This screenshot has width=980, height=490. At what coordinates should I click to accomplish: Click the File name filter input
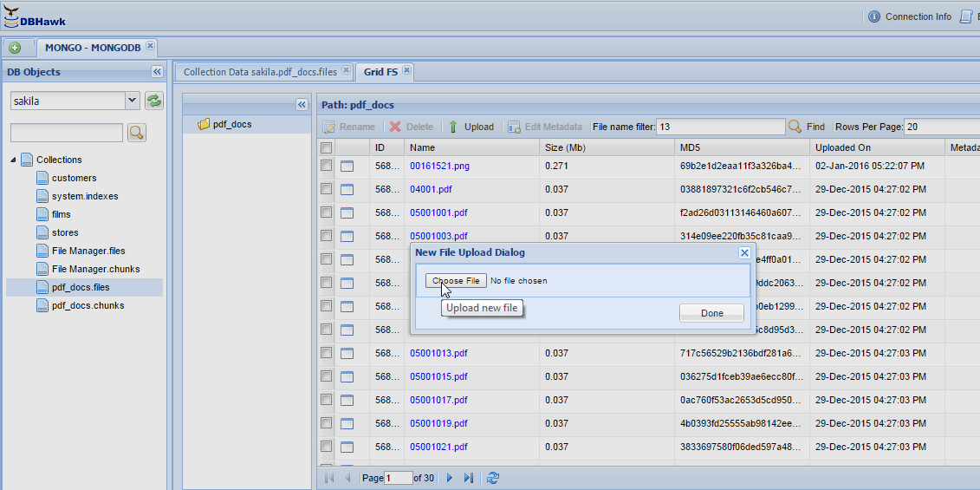point(721,127)
